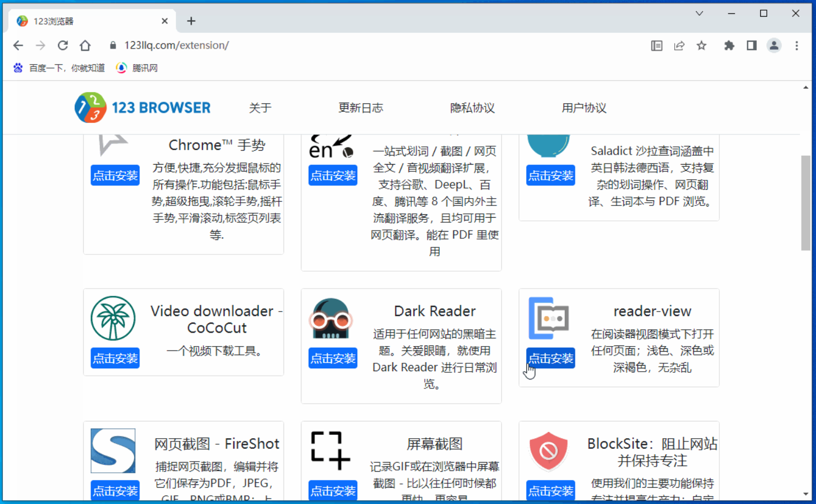Image resolution: width=816 pixels, height=504 pixels.
Task: Open the 隐私协议 navigation item
Action: pyautogui.click(x=472, y=108)
